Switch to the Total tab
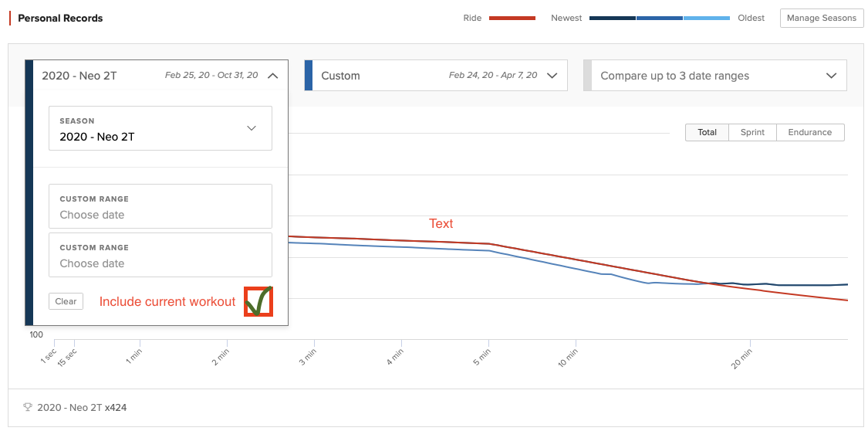Viewport: 868px width, 431px height. (x=708, y=133)
